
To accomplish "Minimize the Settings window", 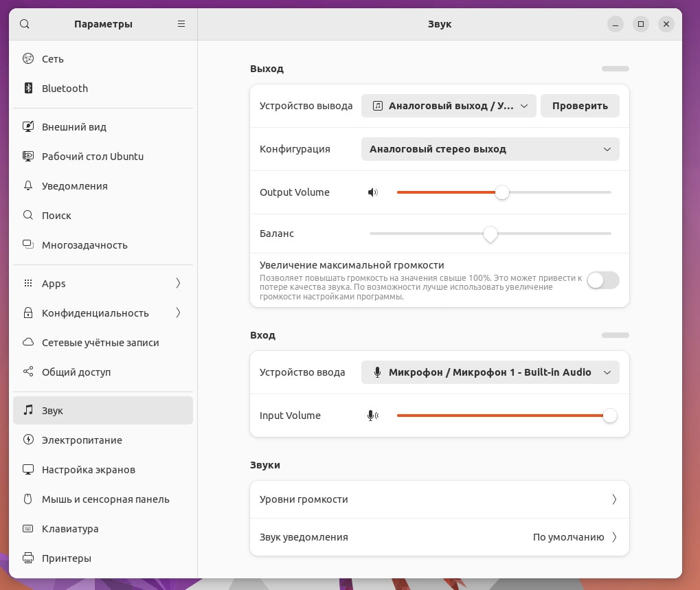I will click(x=616, y=24).
